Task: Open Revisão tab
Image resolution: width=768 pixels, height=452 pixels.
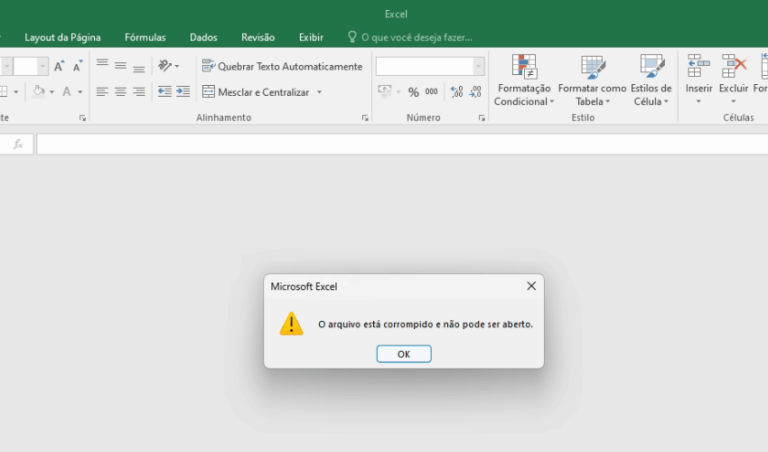Action: (x=258, y=37)
